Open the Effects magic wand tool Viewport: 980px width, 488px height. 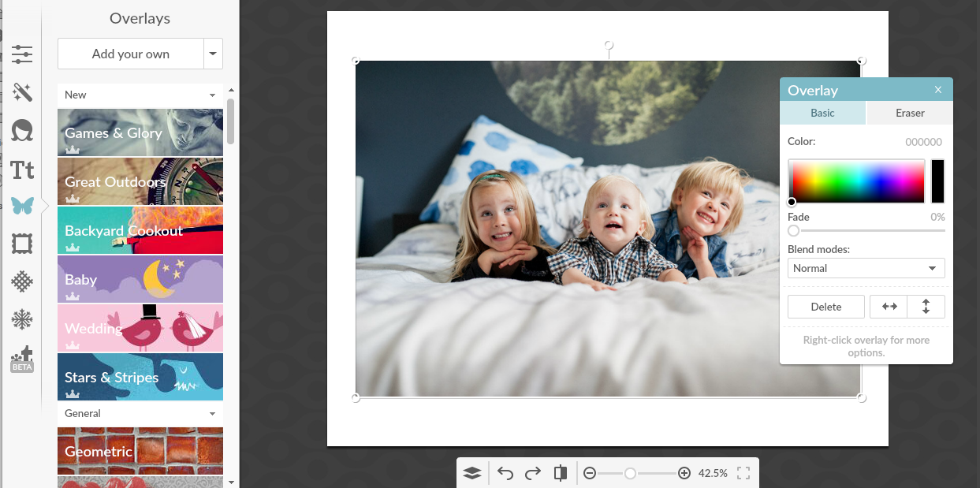pos(22,92)
